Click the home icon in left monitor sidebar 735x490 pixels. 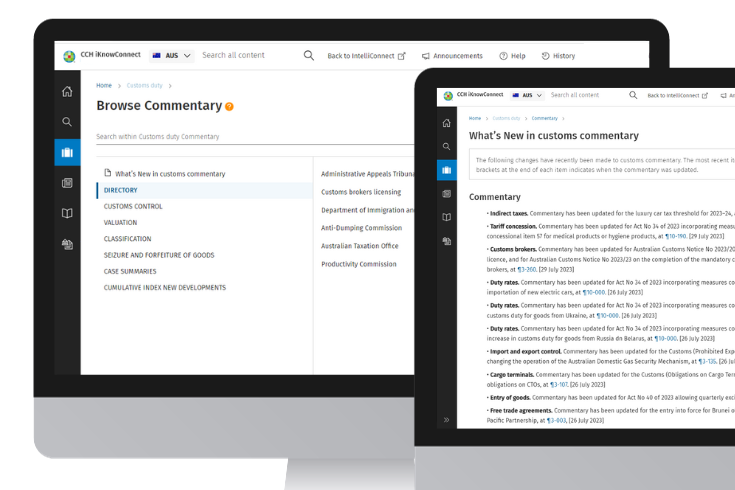point(67,92)
